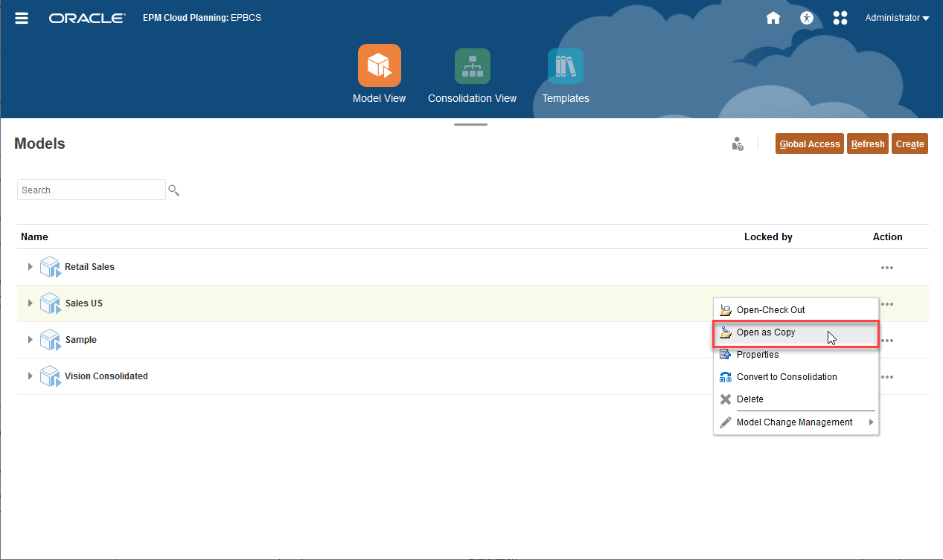Click the Create button
The width and height of the screenshot is (943, 560).
[910, 144]
